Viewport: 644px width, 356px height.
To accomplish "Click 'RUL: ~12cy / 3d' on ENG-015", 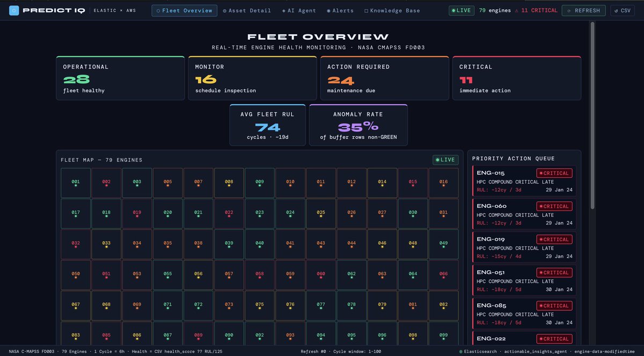I will [x=499, y=190].
